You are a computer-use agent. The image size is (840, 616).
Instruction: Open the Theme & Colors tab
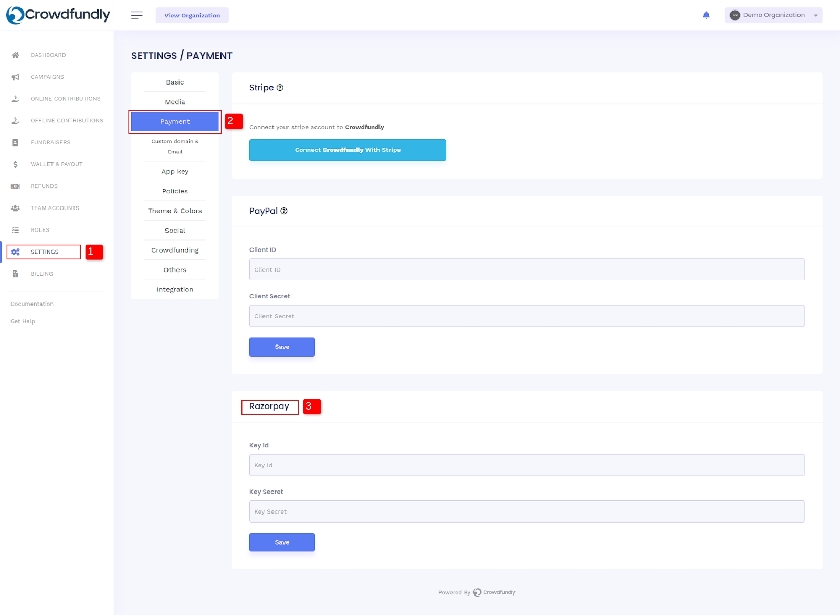click(x=175, y=211)
